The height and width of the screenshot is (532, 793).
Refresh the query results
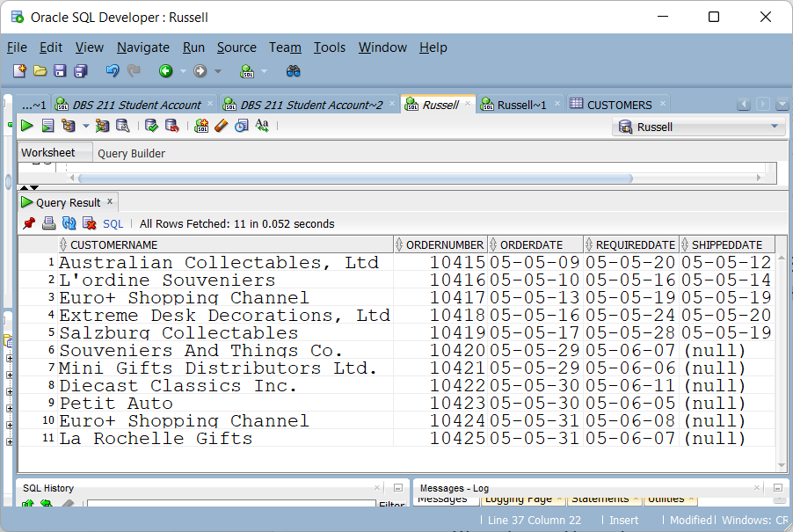69,223
